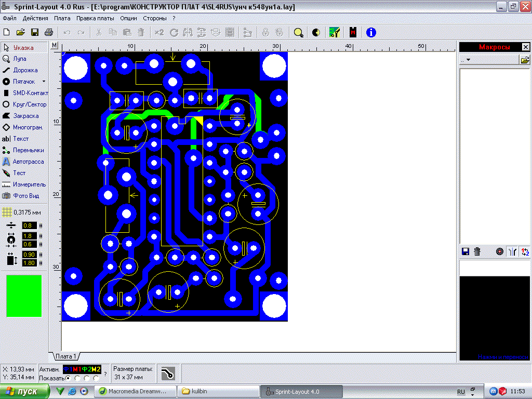The image size is (532, 399).
Task: Create a new board file
Action: coord(6,32)
